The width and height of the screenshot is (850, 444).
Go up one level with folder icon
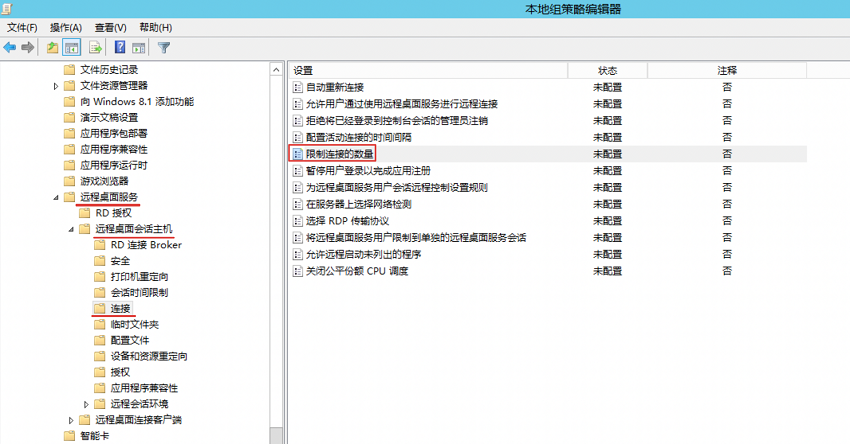(x=52, y=48)
